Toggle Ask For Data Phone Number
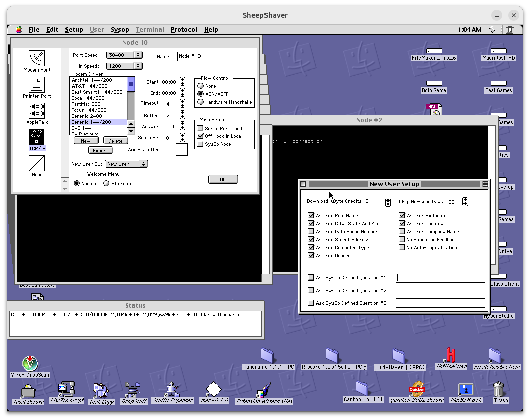The image size is (530, 420). [311, 232]
